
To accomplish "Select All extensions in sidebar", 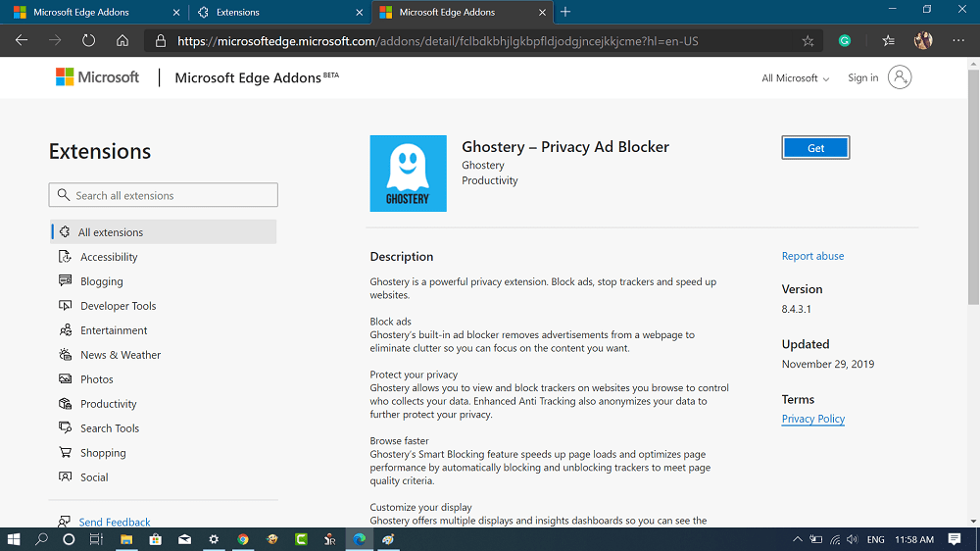I will point(163,231).
